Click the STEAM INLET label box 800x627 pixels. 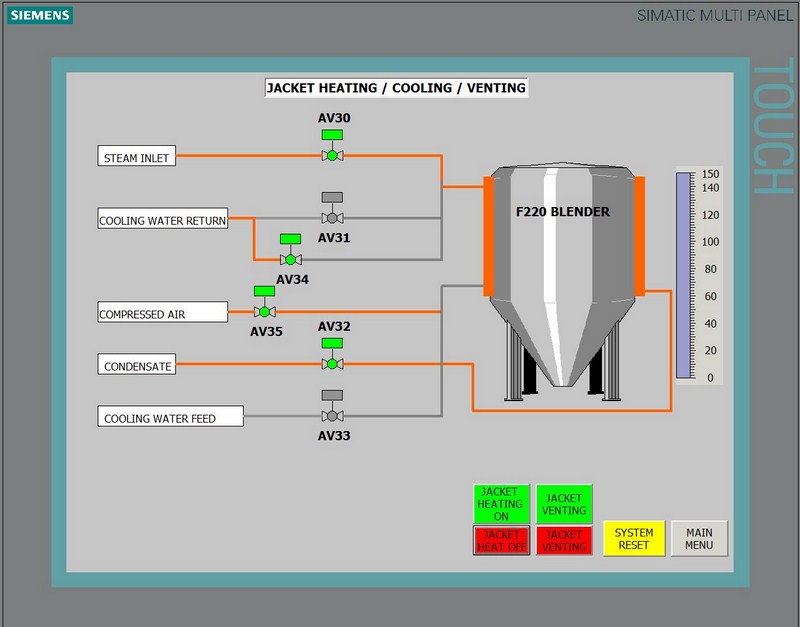click(137, 156)
